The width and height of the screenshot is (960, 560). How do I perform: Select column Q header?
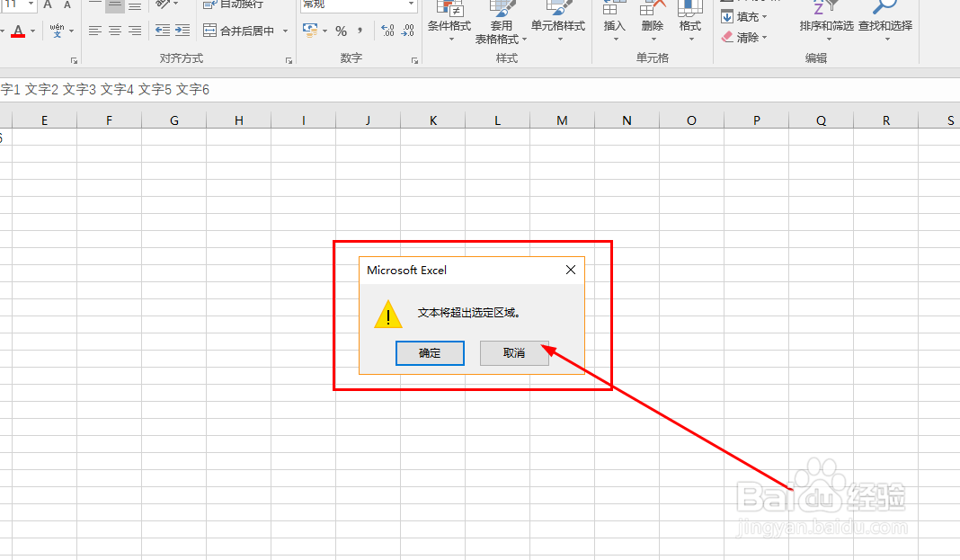[821, 120]
